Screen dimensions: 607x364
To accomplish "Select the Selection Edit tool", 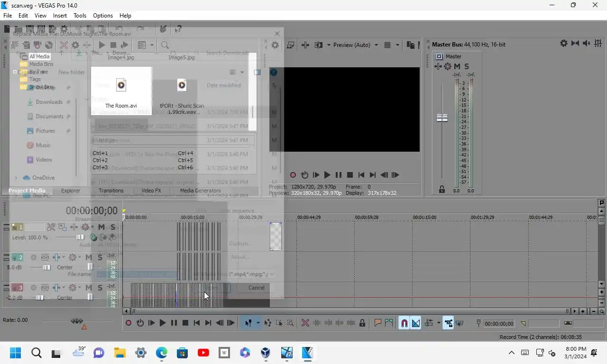I will tap(279, 323).
